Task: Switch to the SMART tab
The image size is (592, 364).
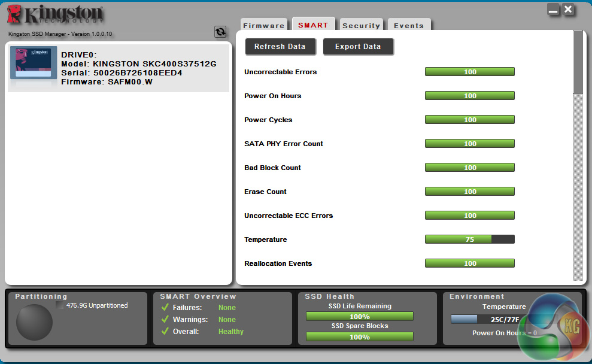Action: (314, 24)
